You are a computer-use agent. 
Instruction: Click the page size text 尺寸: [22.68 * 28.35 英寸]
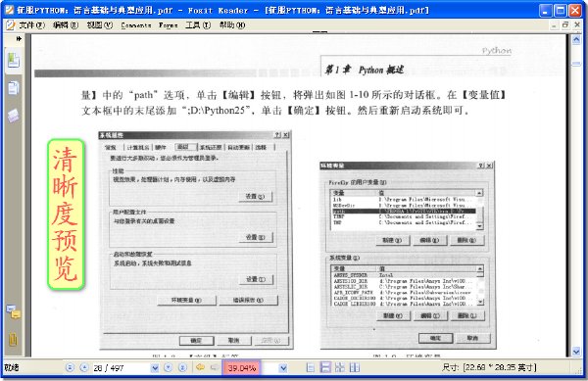489,367
